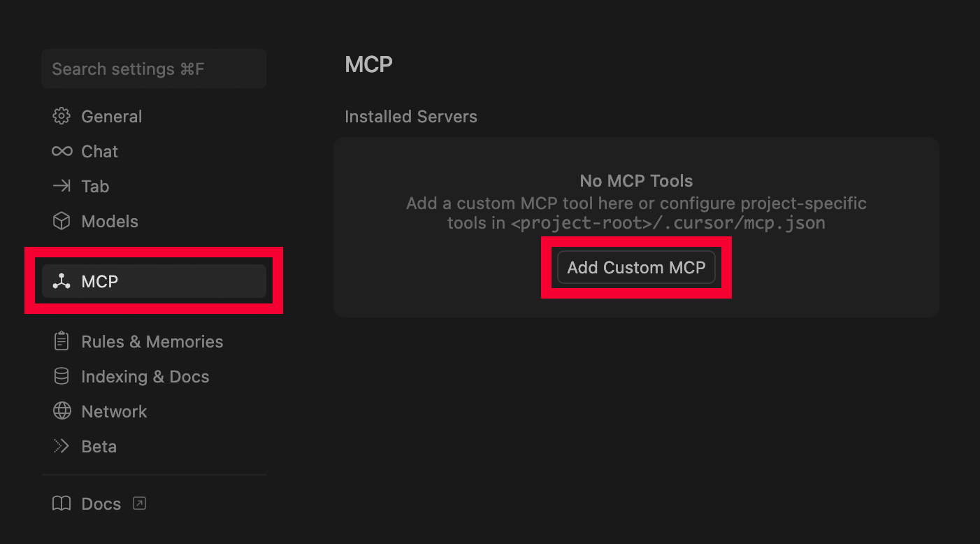
Task: Click the Docs book icon
Action: click(x=62, y=503)
